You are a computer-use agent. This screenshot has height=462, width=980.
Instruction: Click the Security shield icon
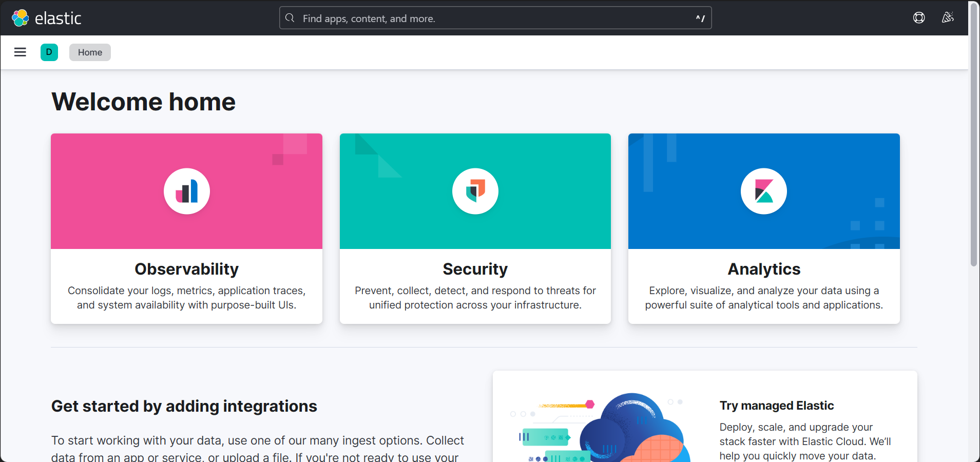coord(475,191)
